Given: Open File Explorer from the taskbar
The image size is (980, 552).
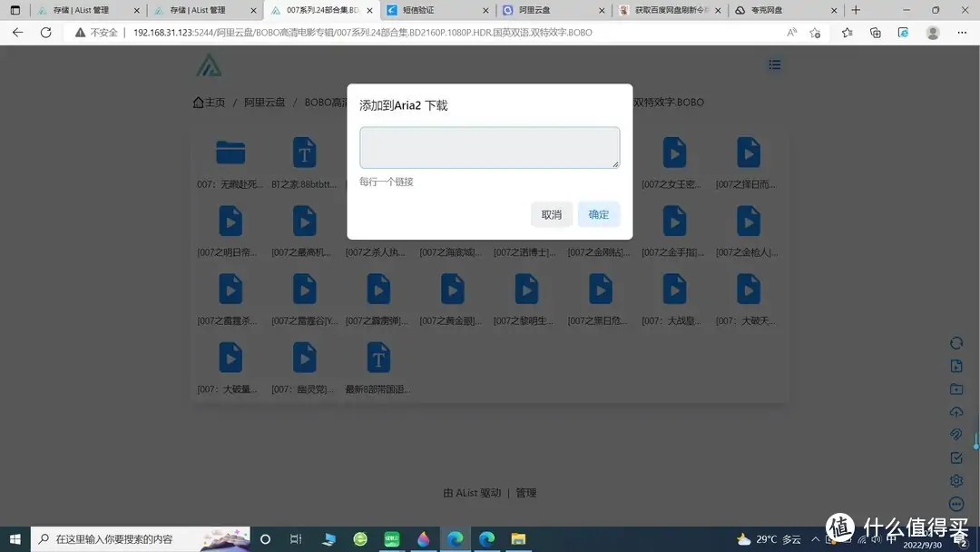Looking at the screenshot, I should click(x=518, y=538).
